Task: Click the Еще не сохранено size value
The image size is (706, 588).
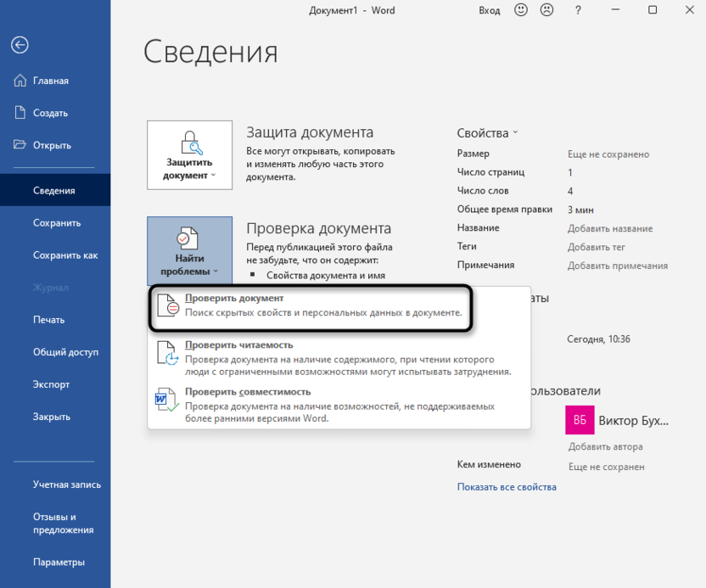Action: coord(608,154)
